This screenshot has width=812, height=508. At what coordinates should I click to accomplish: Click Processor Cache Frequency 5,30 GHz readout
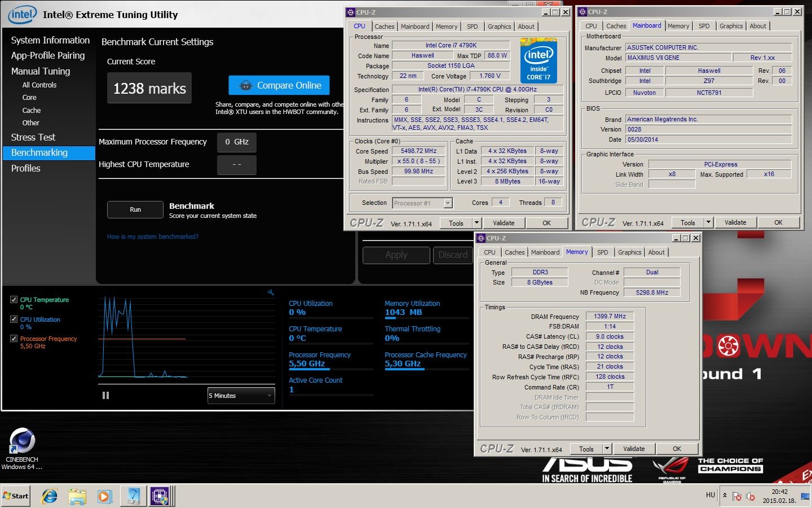coord(426,360)
